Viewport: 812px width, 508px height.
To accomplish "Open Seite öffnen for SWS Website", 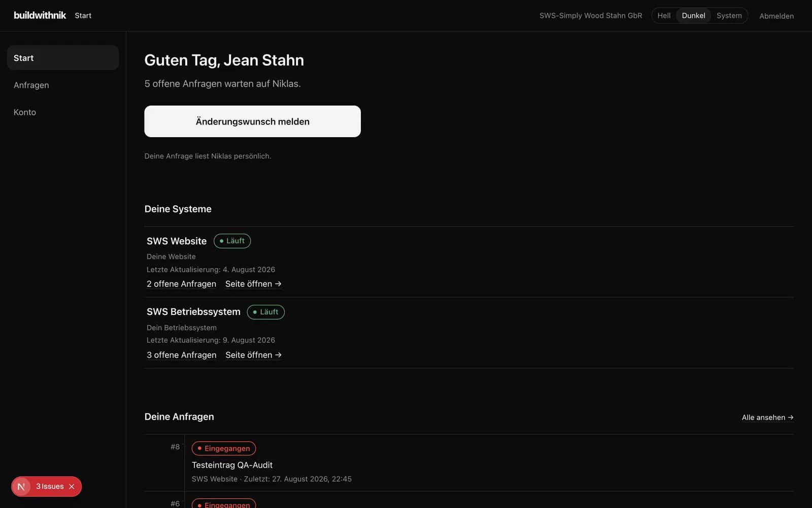I will click(253, 284).
